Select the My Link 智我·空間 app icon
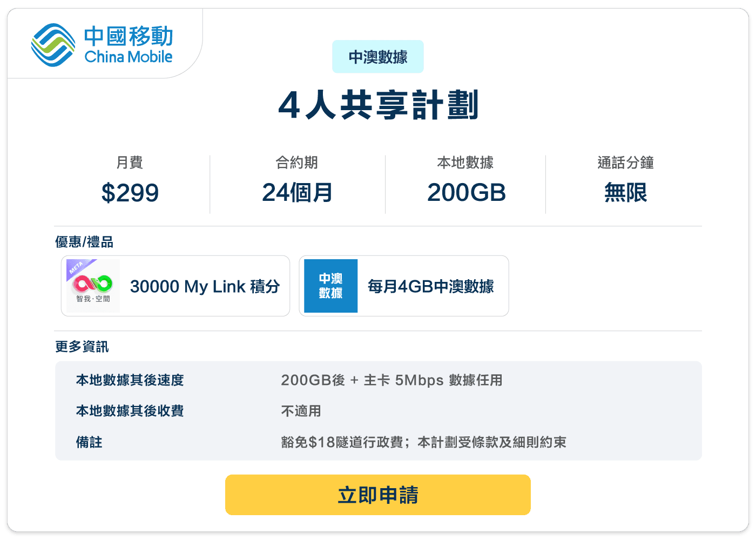Image resolution: width=756 pixels, height=540 pixels. 93,286
